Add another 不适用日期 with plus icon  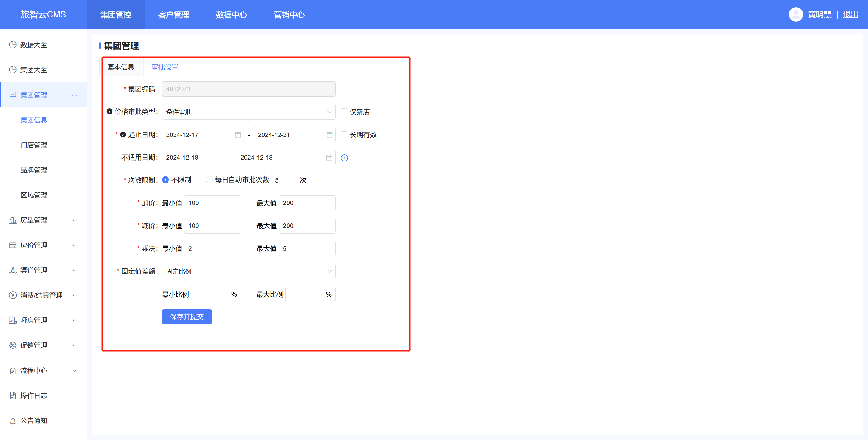click(344, 158)
